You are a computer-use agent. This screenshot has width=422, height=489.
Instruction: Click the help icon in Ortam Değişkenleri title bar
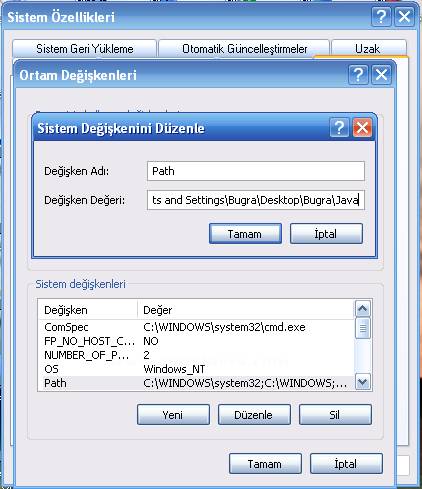point(358,75)
